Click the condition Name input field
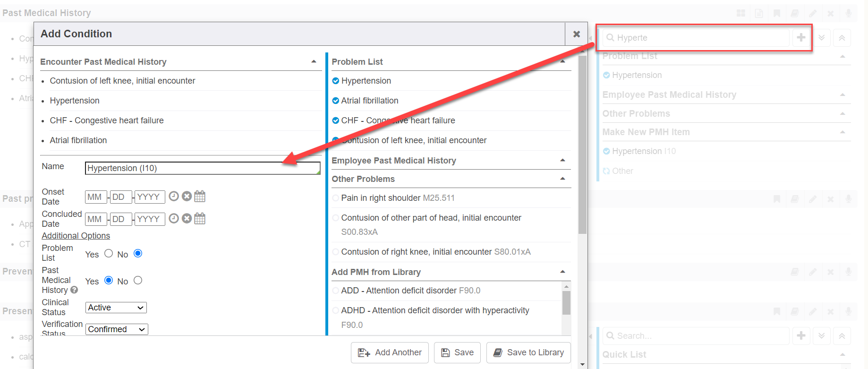Screen dimensions: 868x369 (x=202, y=168)
